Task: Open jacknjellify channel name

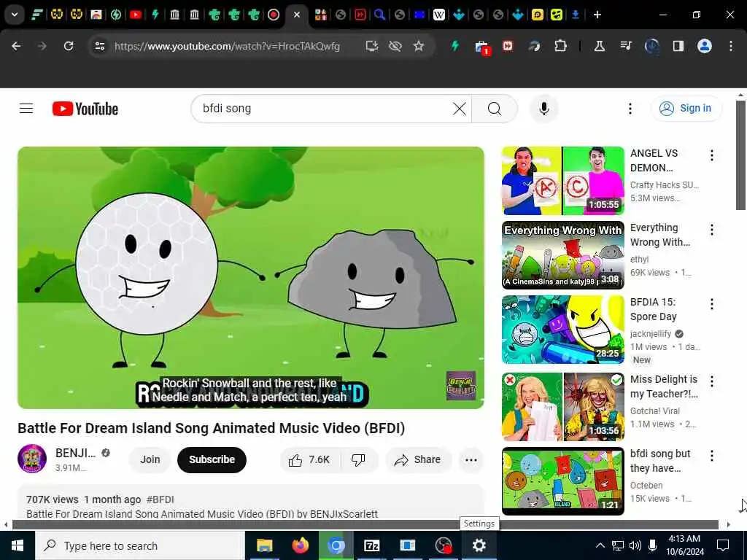Action: click(x=650, y=334)
